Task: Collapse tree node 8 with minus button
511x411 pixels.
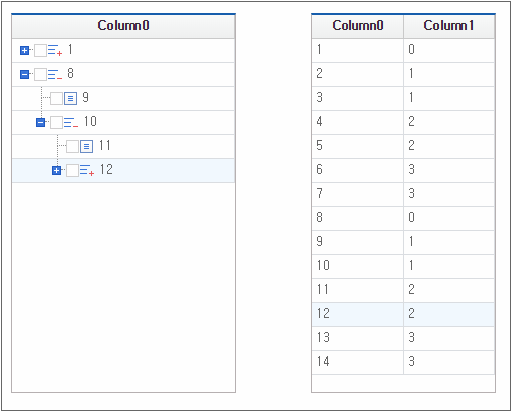Action: pos(24,74)
